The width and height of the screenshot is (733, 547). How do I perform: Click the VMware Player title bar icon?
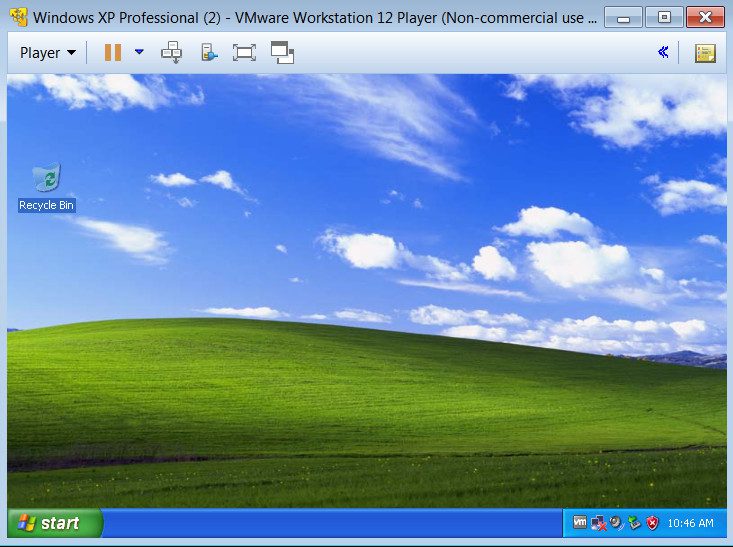click(19, 17)
